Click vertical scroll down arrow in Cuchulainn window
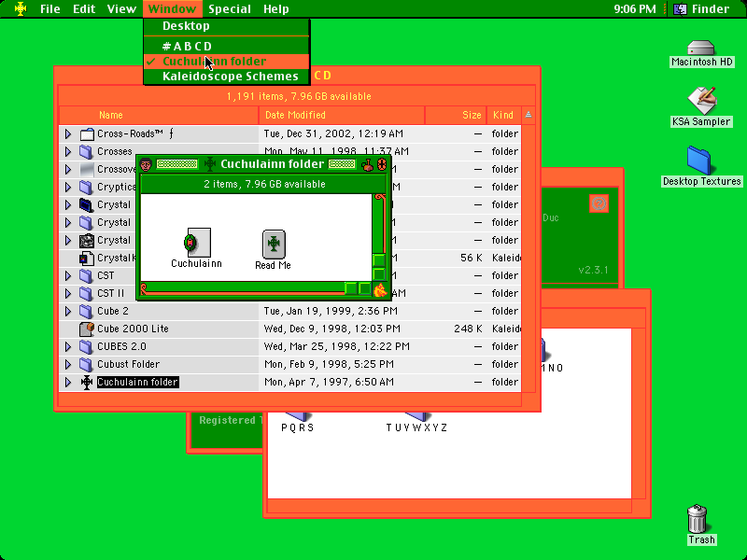Viewport: 747px width, 560px height. pos(379,273)
